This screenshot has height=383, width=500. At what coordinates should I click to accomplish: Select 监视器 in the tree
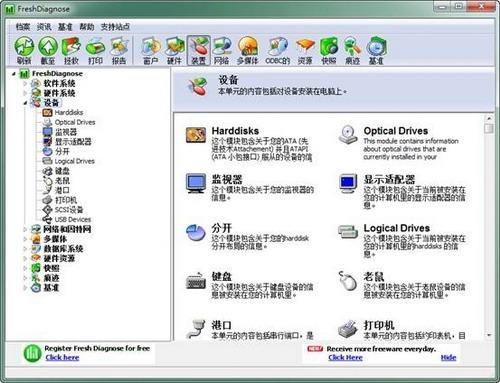coord(66,132)
